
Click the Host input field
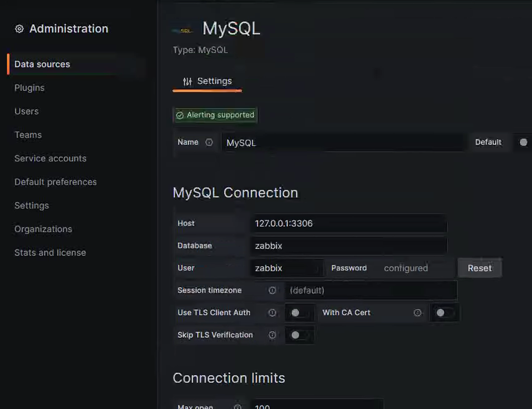[348, 223]
